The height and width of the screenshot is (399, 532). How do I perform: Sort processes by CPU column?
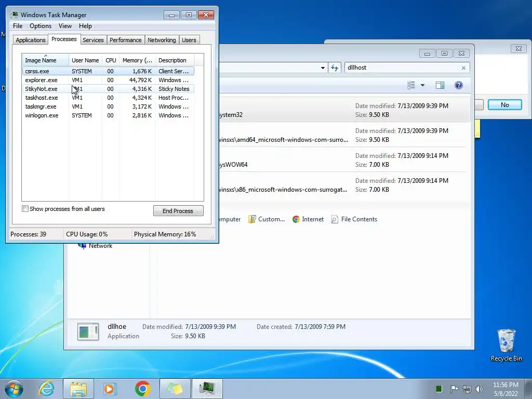point(111,60)
